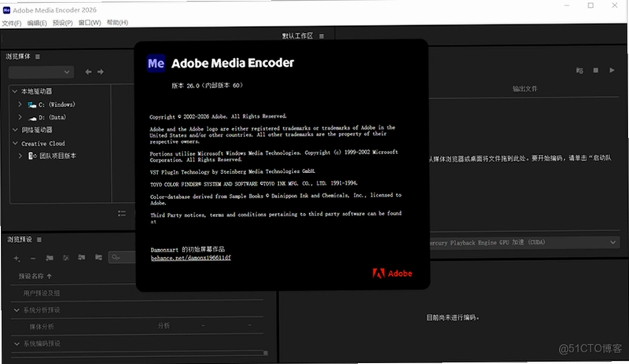The image size is (629, 364).
Task: Select the 默认工作区 workspace tab
Action: click(297, 36)
